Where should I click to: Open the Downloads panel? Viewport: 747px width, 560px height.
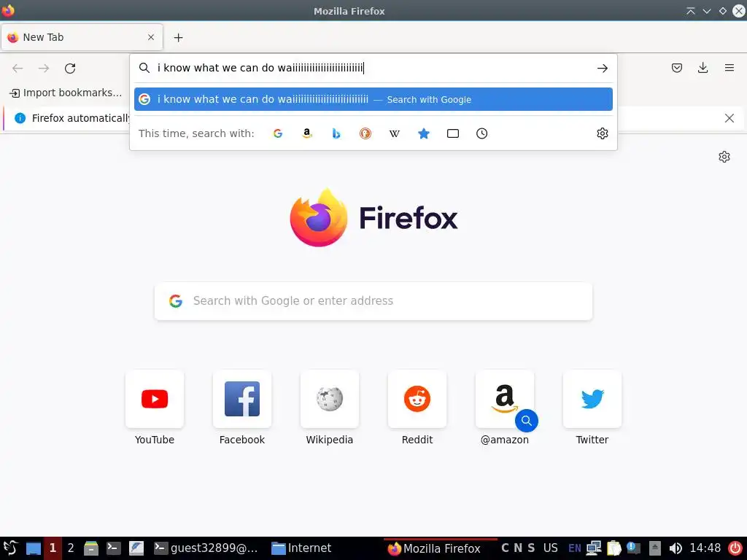click(x=703, y=68)
